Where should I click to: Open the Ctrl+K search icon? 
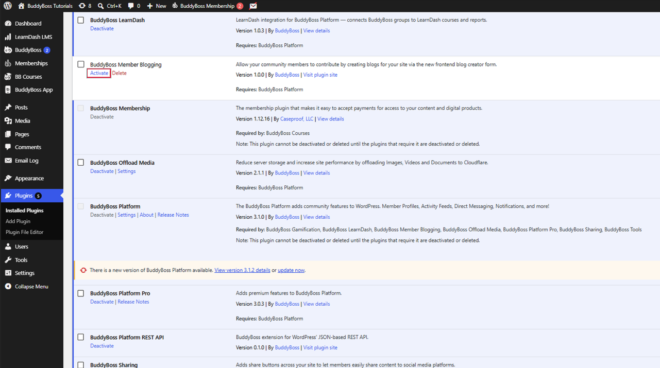coord(101,6)
